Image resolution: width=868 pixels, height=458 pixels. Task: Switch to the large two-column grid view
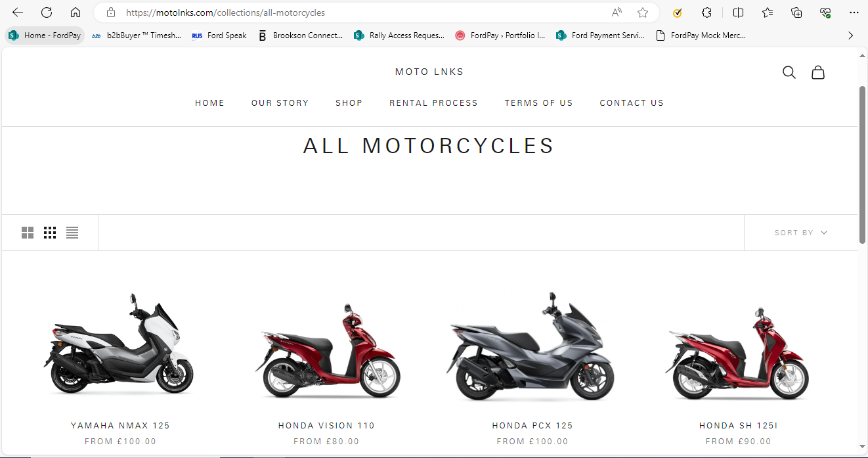tap(28, 233)
